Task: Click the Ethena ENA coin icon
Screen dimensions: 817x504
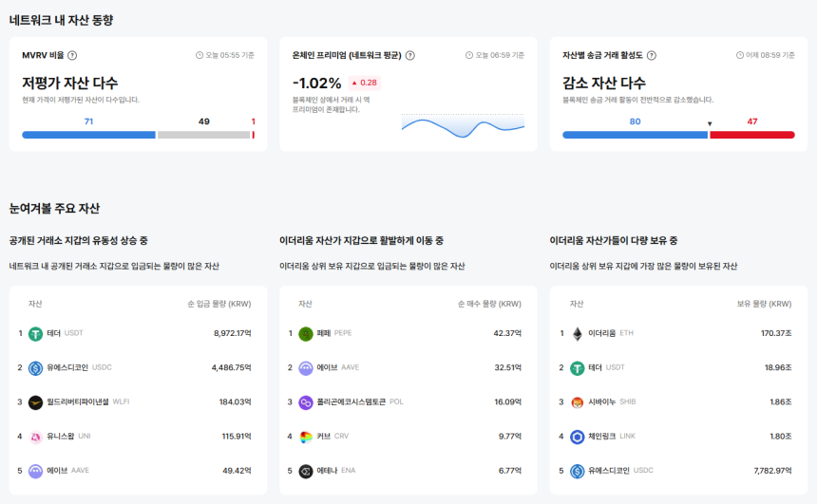Action: pos(305,471)
